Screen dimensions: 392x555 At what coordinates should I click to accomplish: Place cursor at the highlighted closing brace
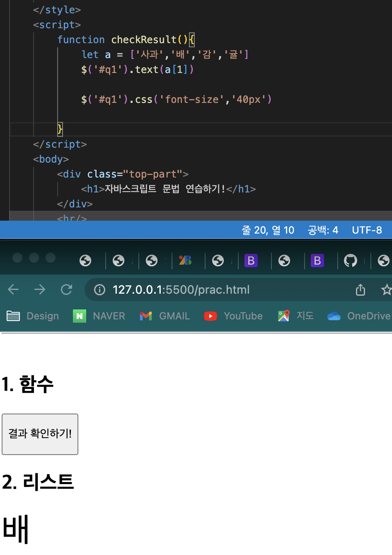point(60,129)
